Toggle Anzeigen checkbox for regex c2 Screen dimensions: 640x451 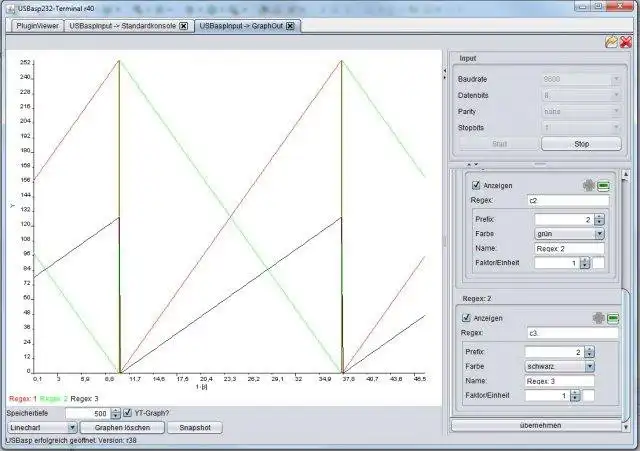tap(476, 185)
